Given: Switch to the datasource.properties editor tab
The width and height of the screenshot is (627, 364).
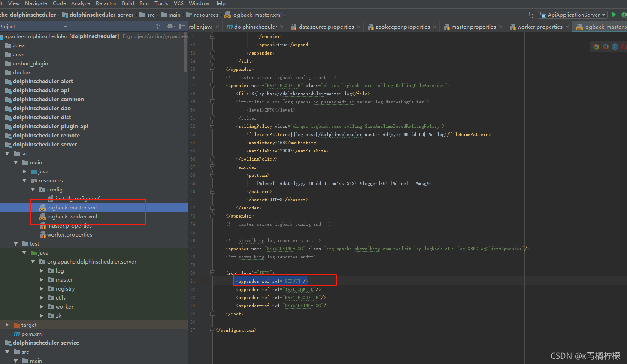Looking at the screenshot, I should (326, 27).
